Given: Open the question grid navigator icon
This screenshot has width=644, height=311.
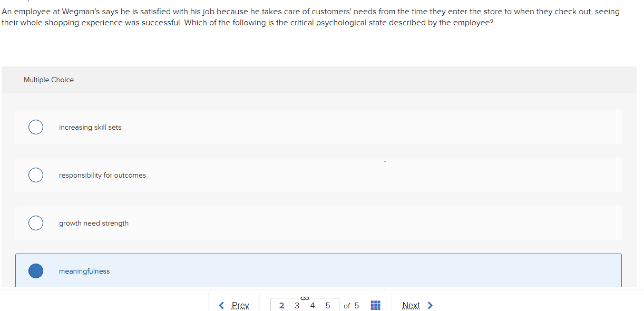Looking at the screenshot, I should click(376, 305).
